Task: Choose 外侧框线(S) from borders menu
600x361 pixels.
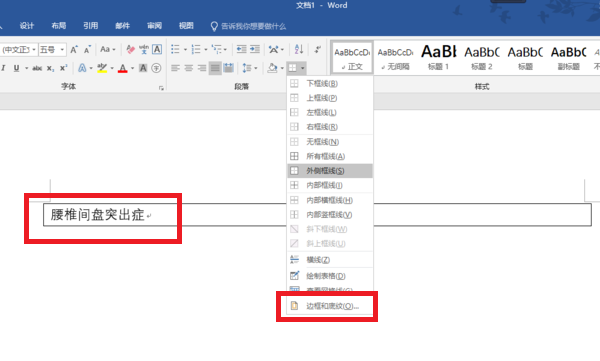Action: click(x=330, y=171)
